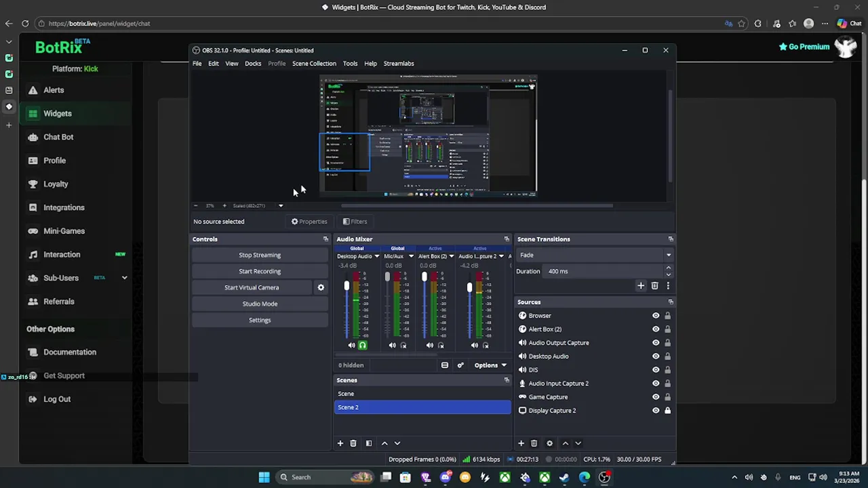Delete selected source with trash icon
Image resolution: width=868 pixels, height=488 pixels.
[x=534, y=443]
